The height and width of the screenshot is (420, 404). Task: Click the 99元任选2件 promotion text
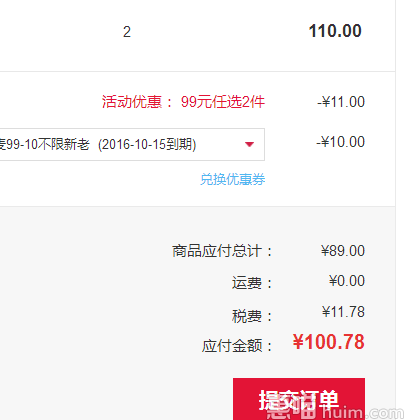click(x=223, y=102)
